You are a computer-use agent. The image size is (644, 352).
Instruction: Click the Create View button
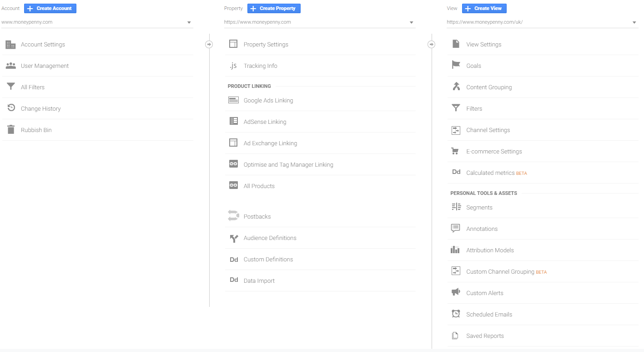click(484, 8)
